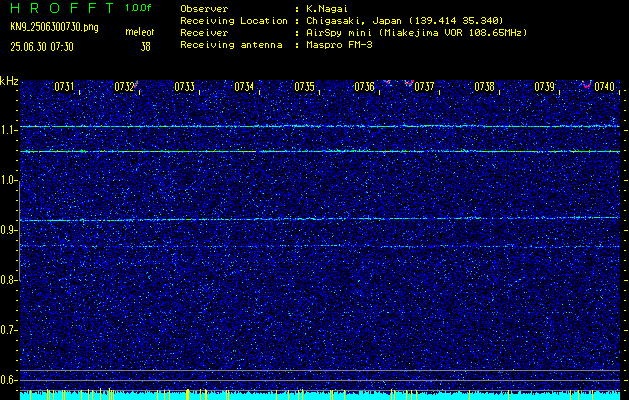The height and width of the screenshot is (400, 629).
Task: Click the 0738 time marker
Action: tap(485, 87)
